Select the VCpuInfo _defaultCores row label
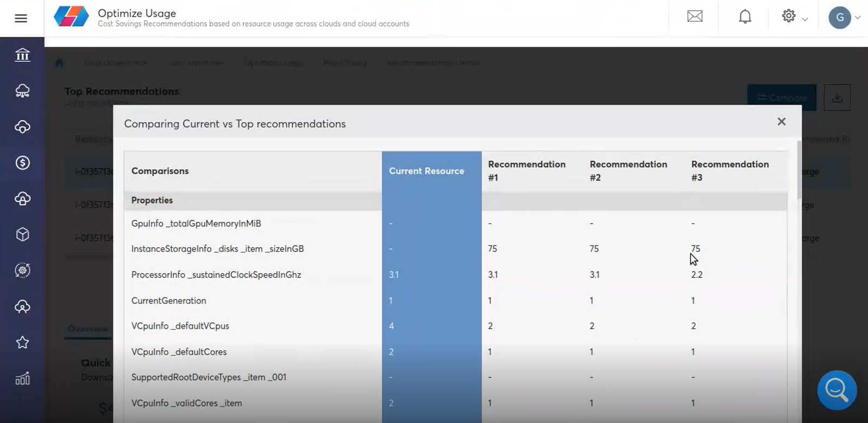This screenshot has width=868, height=423. point(179,352)
